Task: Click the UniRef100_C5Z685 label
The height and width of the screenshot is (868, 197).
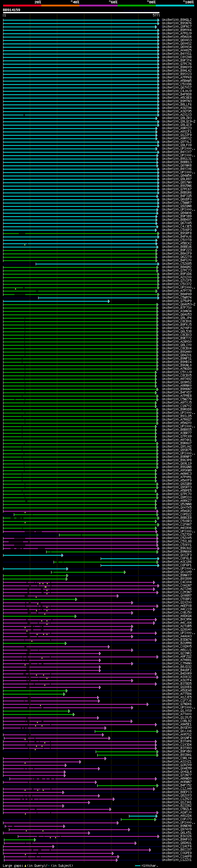Action: tap(177, 264)
